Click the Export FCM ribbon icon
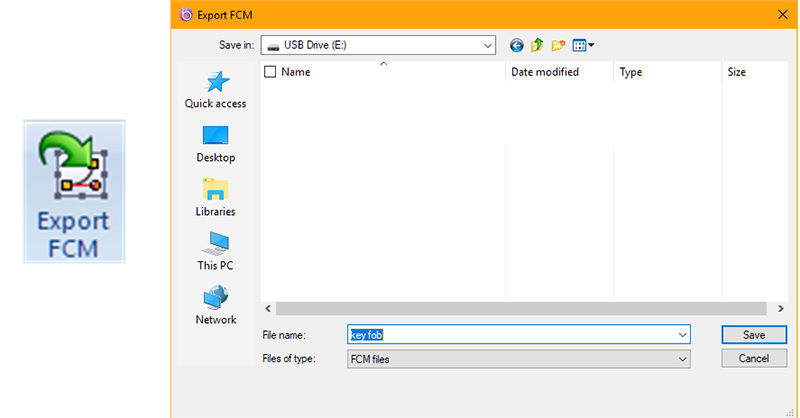This screenshot has height=418, width=800. click(74, 191)
